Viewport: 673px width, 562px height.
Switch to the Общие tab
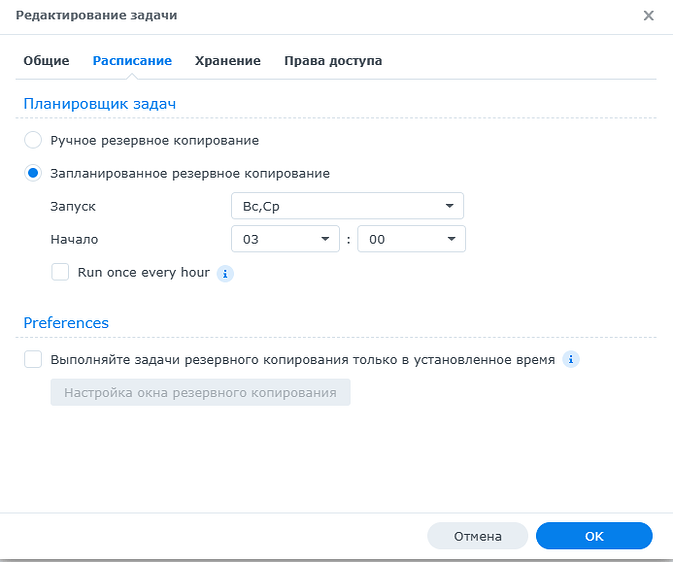pos(46,61)
